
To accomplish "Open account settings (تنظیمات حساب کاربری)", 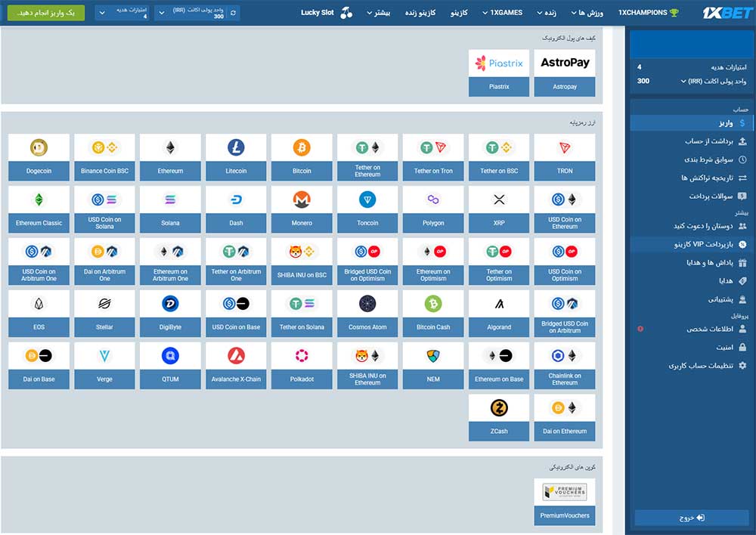I will [690, 366].
